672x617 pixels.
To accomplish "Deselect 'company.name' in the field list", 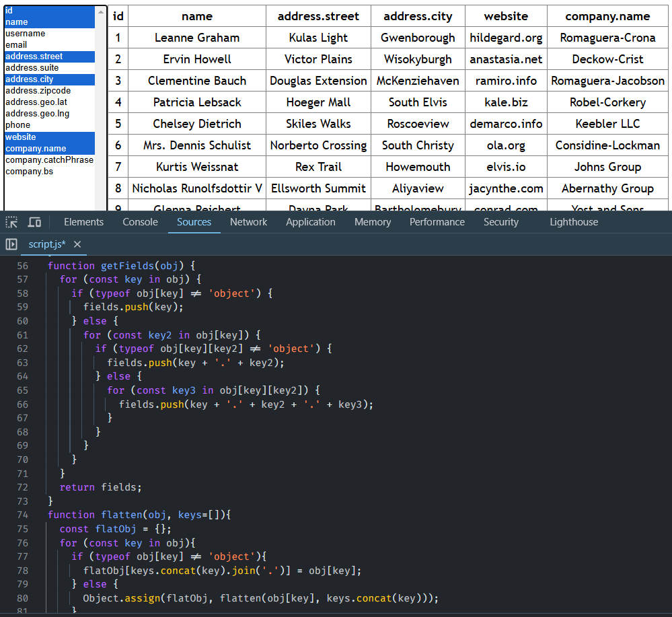I will [50, 149].
